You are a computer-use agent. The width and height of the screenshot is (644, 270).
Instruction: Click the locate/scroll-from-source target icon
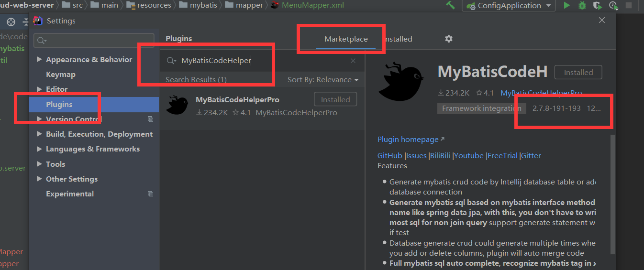pyautogui.click(x=11, y=22)
